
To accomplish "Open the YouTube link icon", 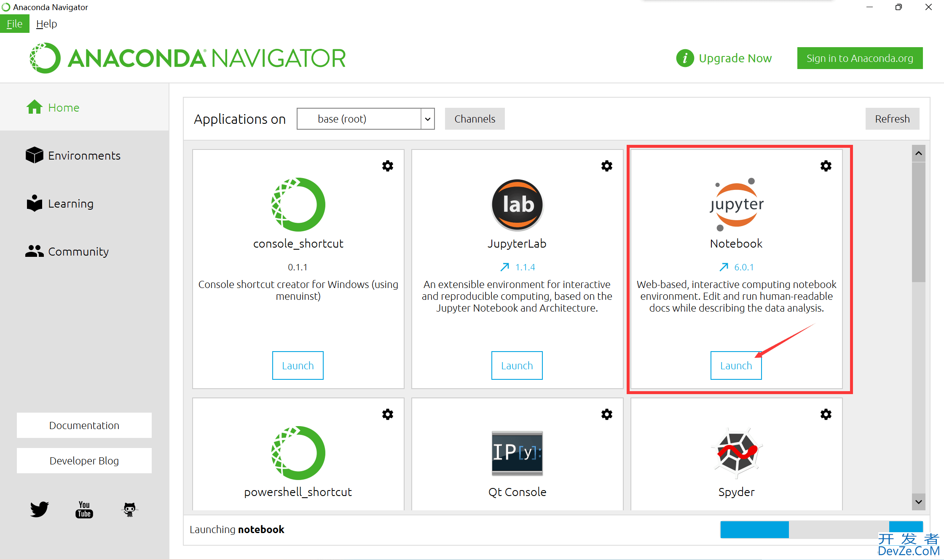I will point(84,509).
